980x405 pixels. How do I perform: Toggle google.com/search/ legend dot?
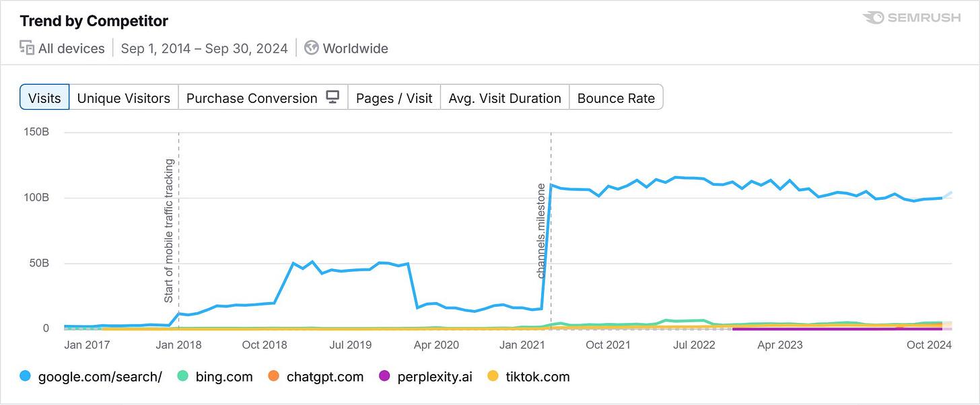click(x=26, y=377)
